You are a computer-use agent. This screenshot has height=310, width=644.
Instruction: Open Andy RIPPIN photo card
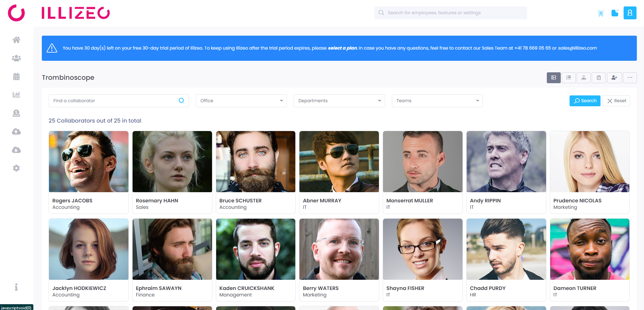click(x=506, y=172)
